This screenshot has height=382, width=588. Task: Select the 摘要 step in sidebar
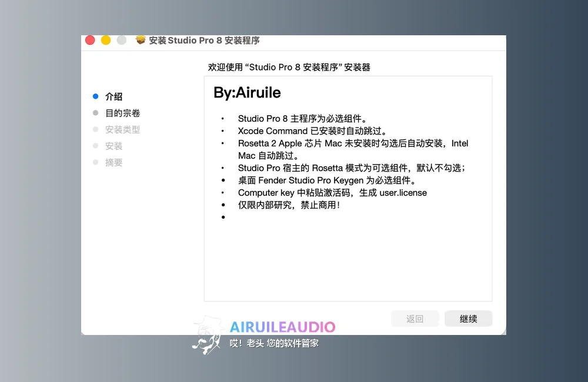113,162
